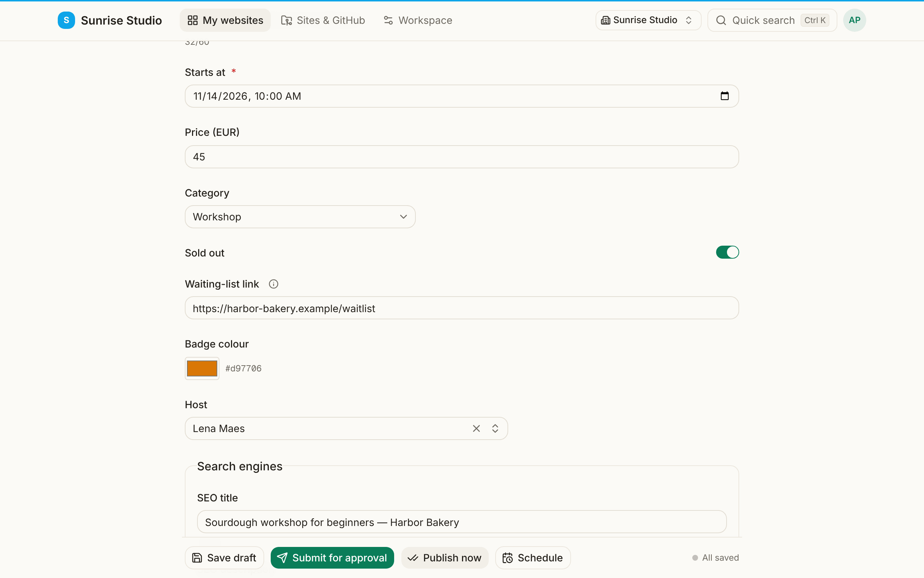The height and width of the screenshot is (578, 924).
Task: Open the orange Badge colour swatch
Action: pyautogui.click(x=202, y=368)
